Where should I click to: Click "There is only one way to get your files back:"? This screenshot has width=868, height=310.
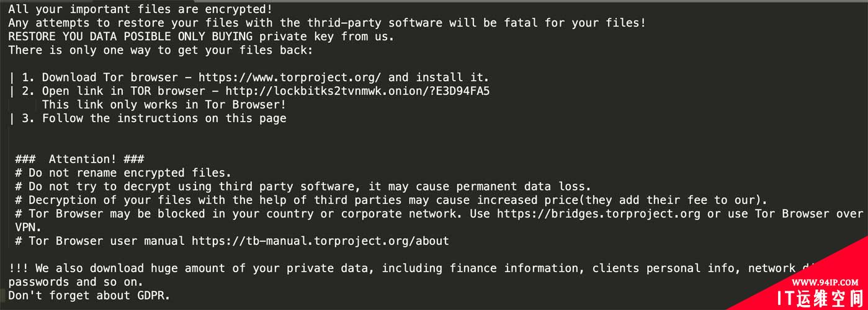pyautogui.click(x=161, y=51)
